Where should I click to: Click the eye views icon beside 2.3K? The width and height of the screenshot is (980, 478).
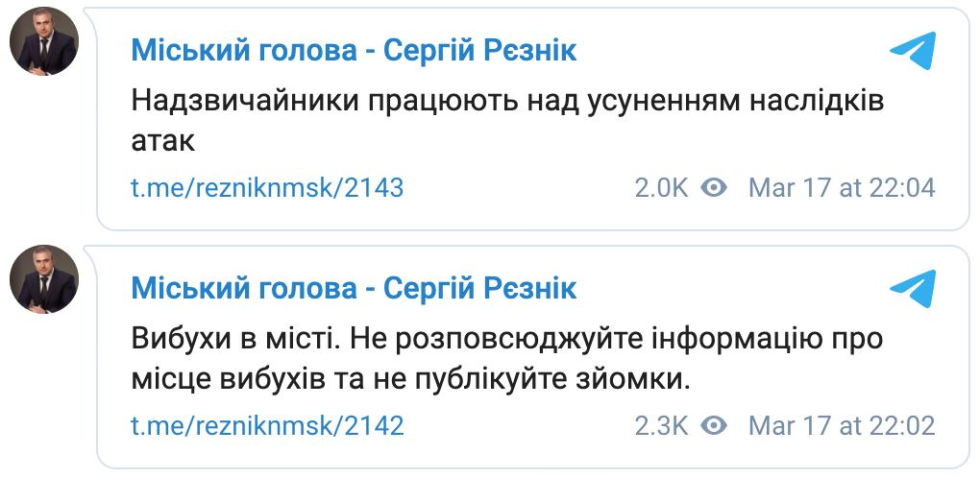[x=714, y=425]
